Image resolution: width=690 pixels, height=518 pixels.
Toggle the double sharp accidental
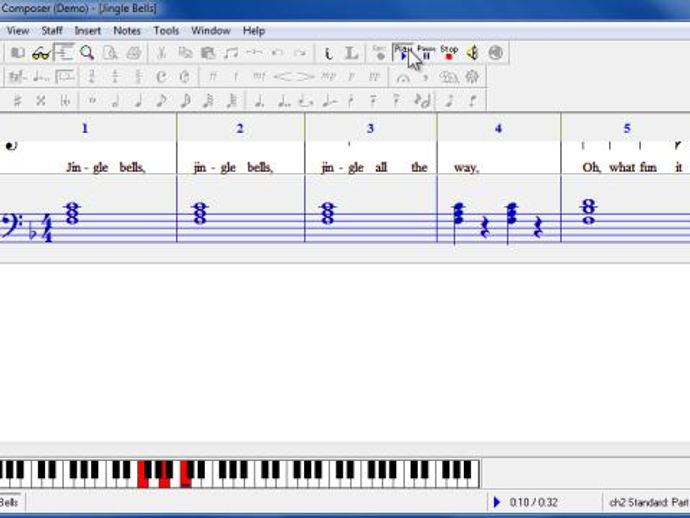pyautogui.click(x=41, y=101)
